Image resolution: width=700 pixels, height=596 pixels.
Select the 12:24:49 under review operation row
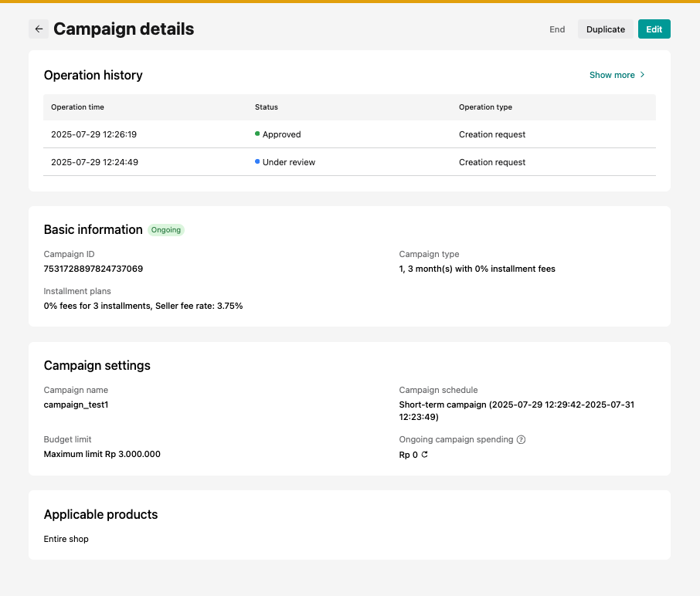349,162
